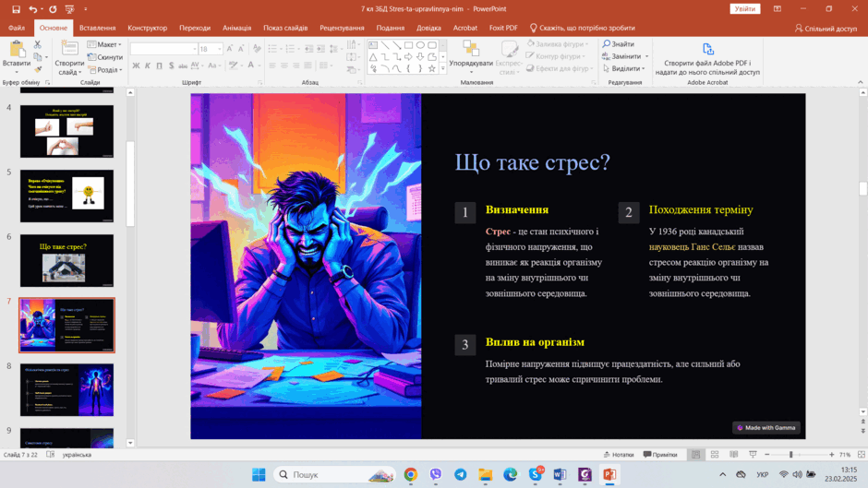Screen dimensions: 868x488
Task: Click the Спільний доступ button
Action: 826,28
